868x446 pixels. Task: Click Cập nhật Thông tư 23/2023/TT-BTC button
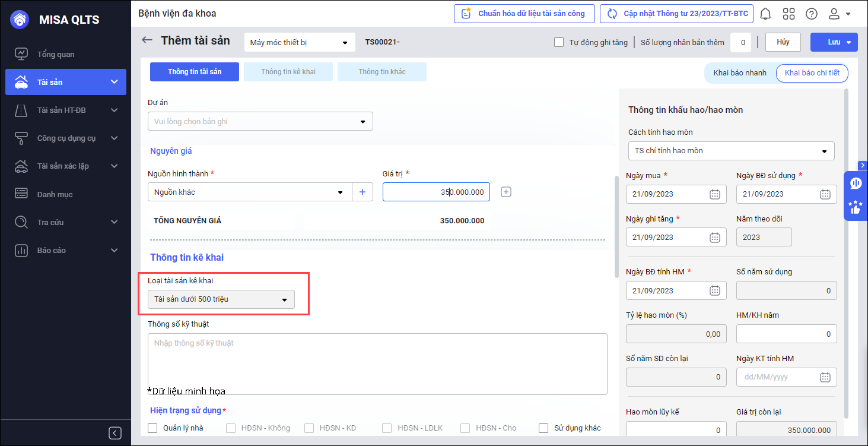pyautogui.click(x=677, y=14)
